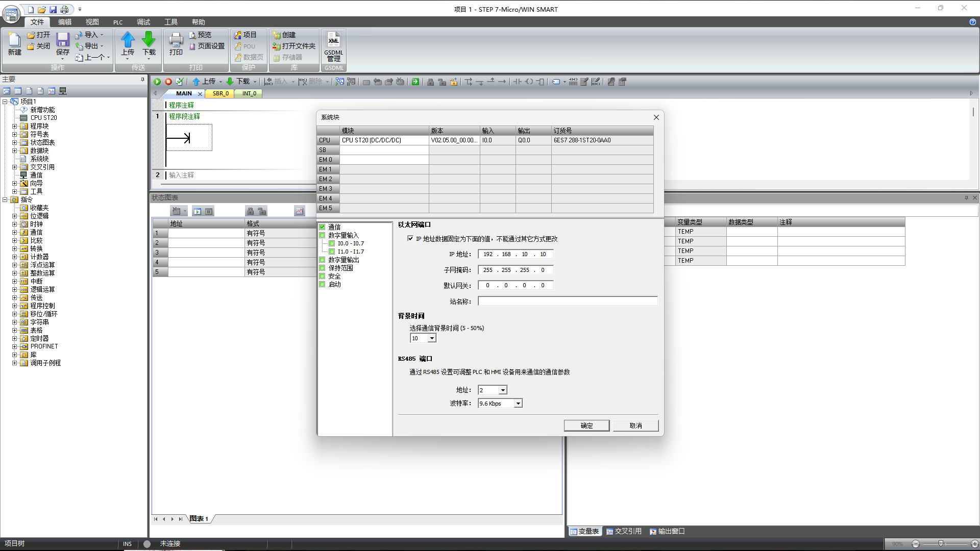Open the RS485 address dropdown

[x=503, y=390]
